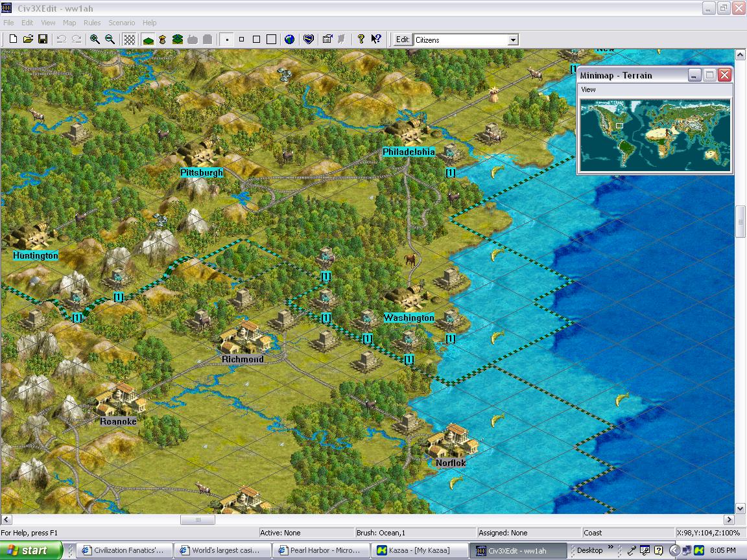Choose the largest square brush size
Image resolution: width=747 pixels, height=560 pixels.
271,40
